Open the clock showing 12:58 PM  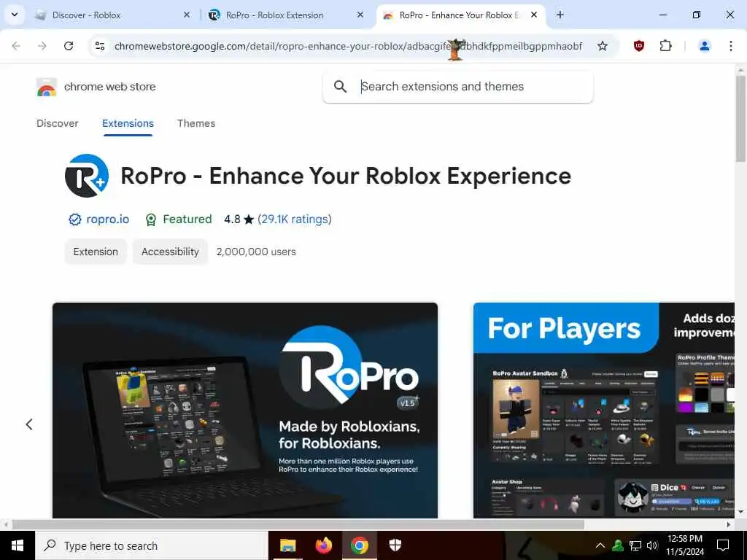pyautogui.click(x=684, y=545)
